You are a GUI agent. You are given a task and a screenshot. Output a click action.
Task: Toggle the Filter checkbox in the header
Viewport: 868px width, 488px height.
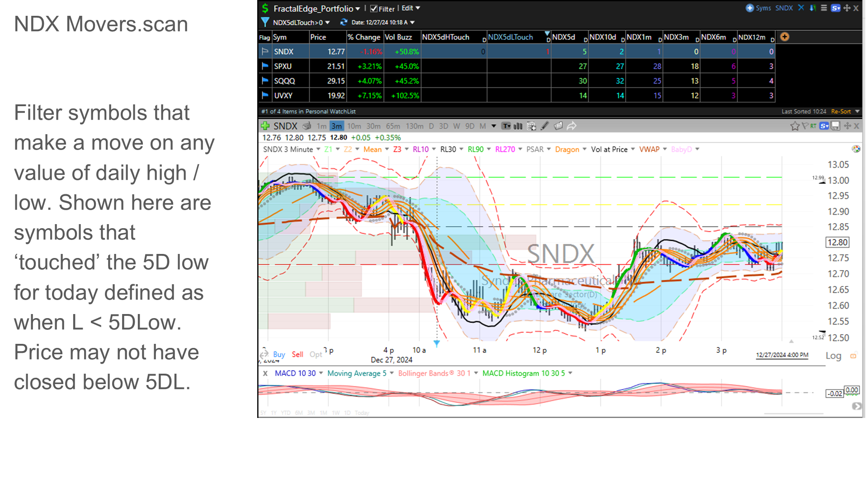click(x=373, y=8)
